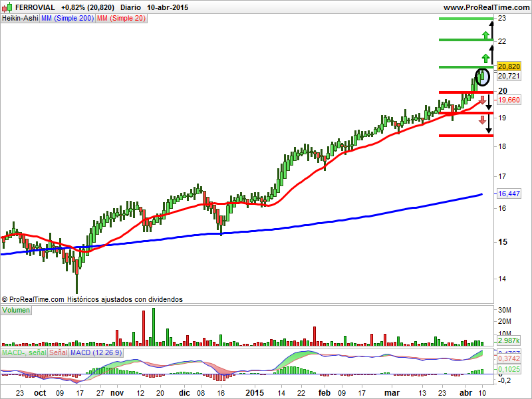Viewport: 532px width, 399px height.
Task: Click the candlestick icon beside FERROVIAL title
Action: point(7,7)
